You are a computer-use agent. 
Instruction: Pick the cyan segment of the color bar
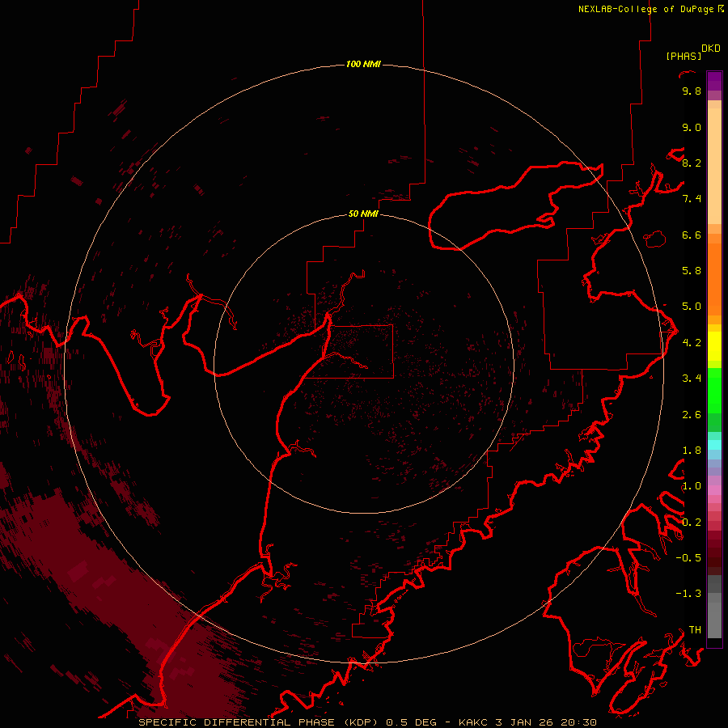click(714, 445)
